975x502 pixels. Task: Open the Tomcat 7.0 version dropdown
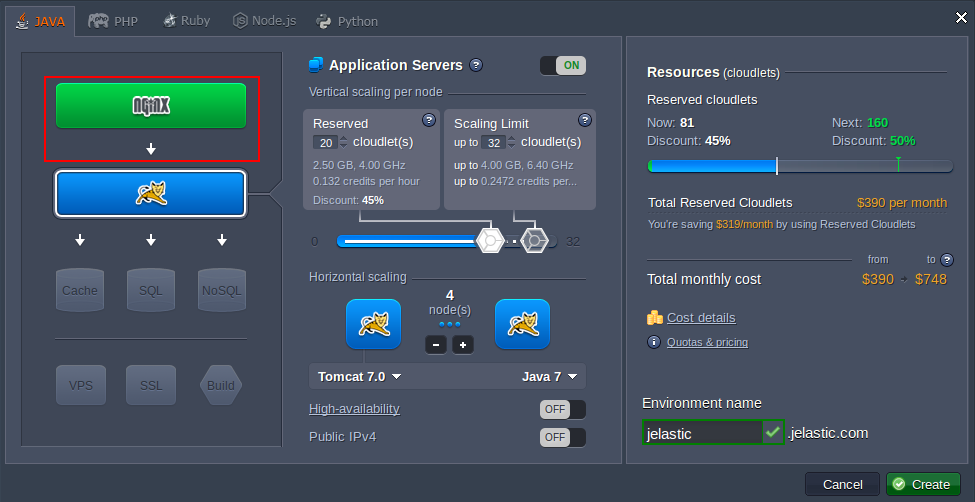click(x=359, y=376)
